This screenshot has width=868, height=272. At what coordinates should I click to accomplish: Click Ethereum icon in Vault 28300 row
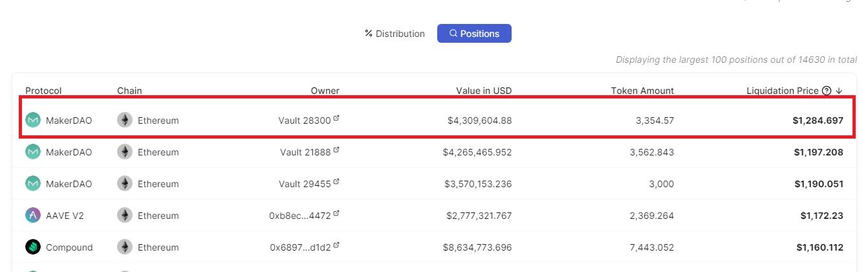point(125,120)
